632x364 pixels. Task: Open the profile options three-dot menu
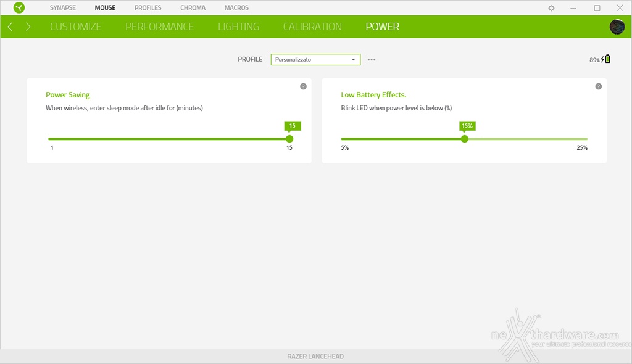point(372,60)
